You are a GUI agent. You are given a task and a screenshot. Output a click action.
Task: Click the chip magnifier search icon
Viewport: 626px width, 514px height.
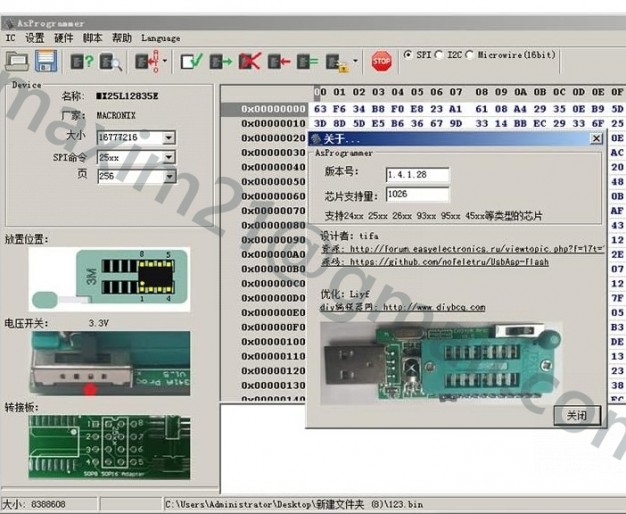(x=110, y=62)
